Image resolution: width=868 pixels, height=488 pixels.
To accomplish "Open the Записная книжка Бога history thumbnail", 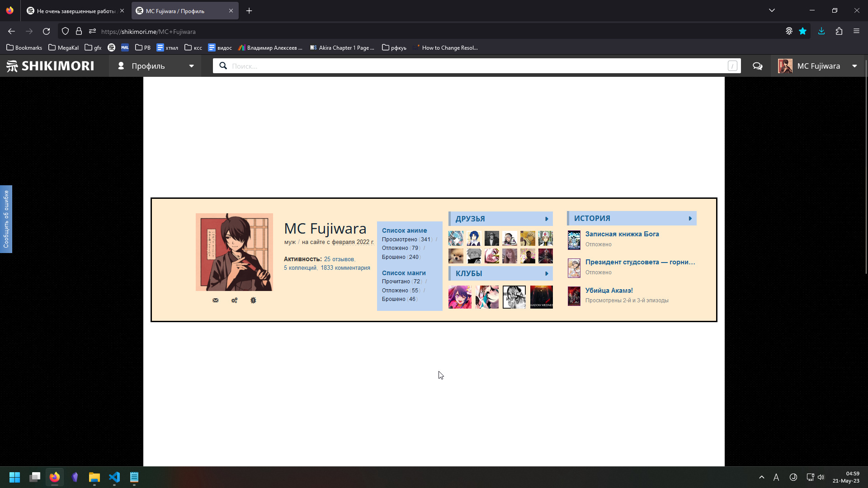I will click(574, 240).
